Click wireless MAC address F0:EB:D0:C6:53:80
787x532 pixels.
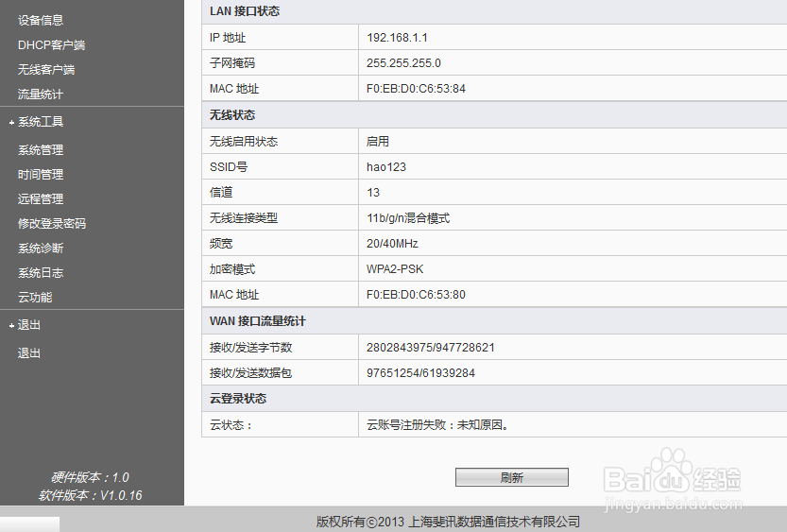(x=416, y=295)
